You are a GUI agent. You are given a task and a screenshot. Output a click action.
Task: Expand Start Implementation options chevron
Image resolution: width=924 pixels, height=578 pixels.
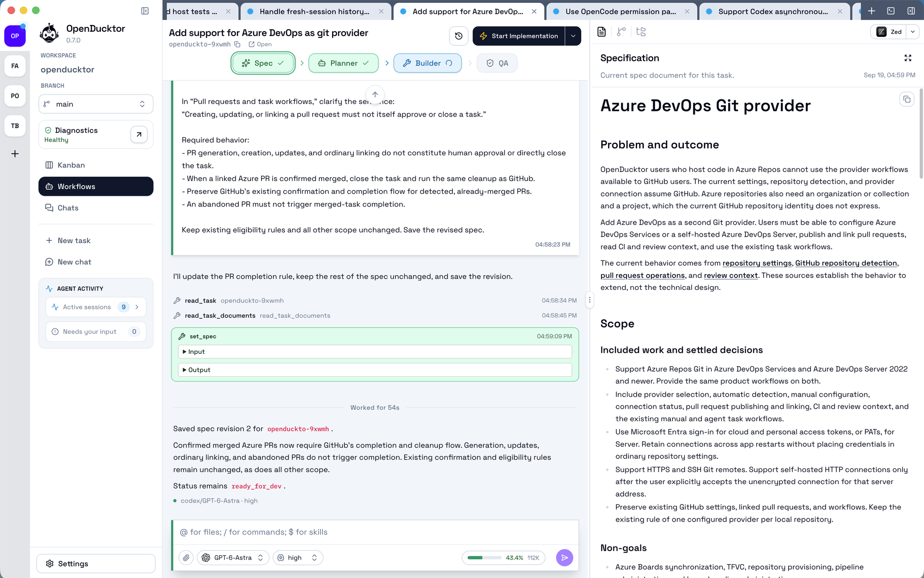573,36
